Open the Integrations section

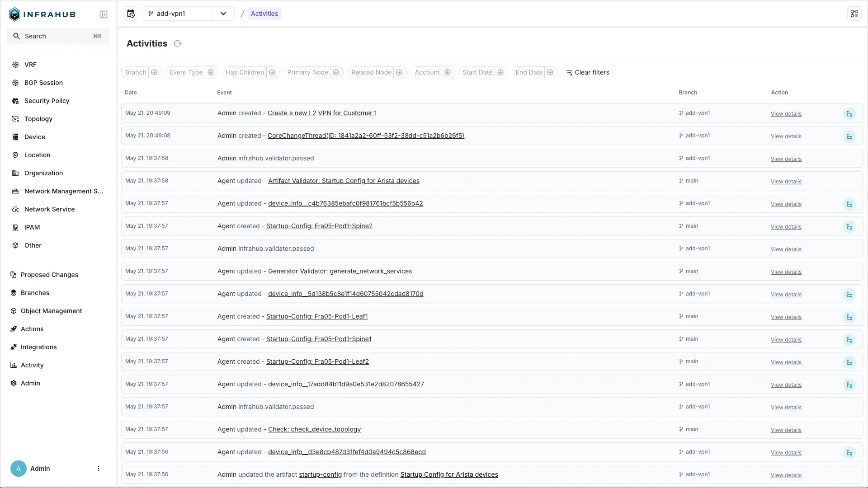[58, 347]
